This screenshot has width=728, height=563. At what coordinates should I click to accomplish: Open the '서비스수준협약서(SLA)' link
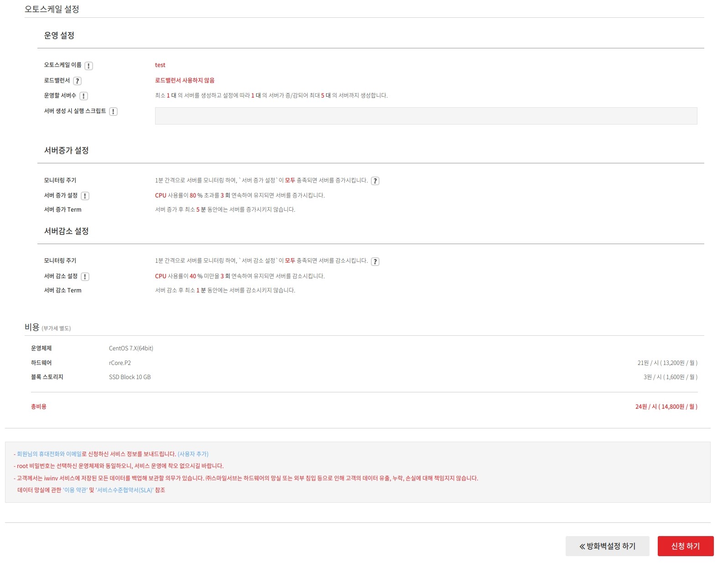125,490
